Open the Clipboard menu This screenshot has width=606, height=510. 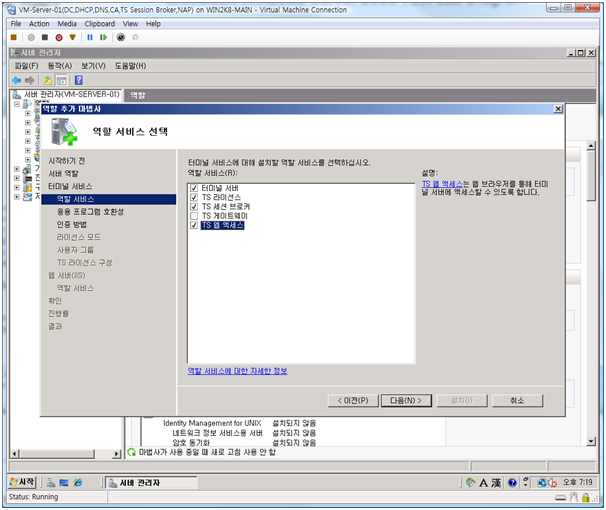(x=100, y=24)
